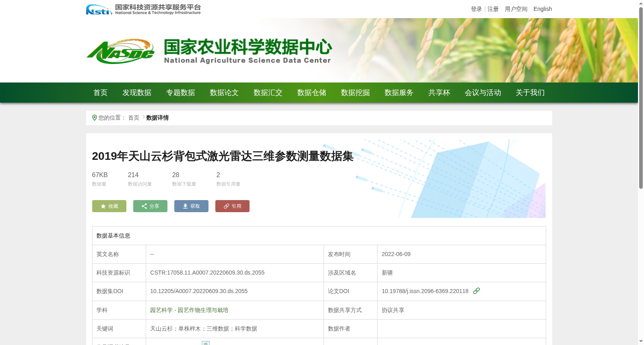Click the 67KB data size figure
The height and width of the screenshot is (345, 644).
(100, 175)
